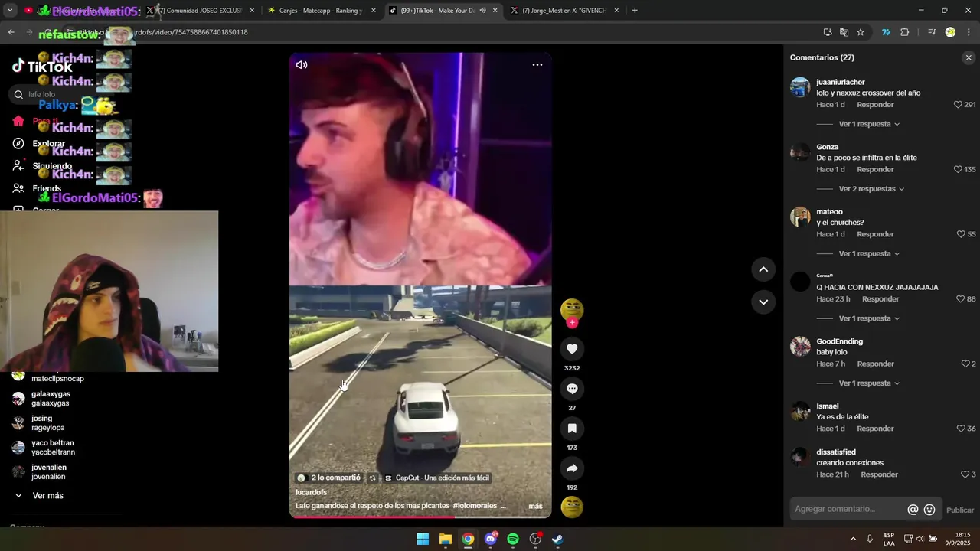
Task: Go to next video with down arrow
Action: click(x=763, y=302)
